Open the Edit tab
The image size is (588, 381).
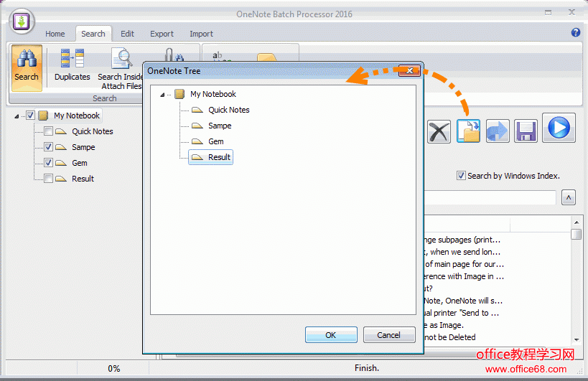(128, 34)
